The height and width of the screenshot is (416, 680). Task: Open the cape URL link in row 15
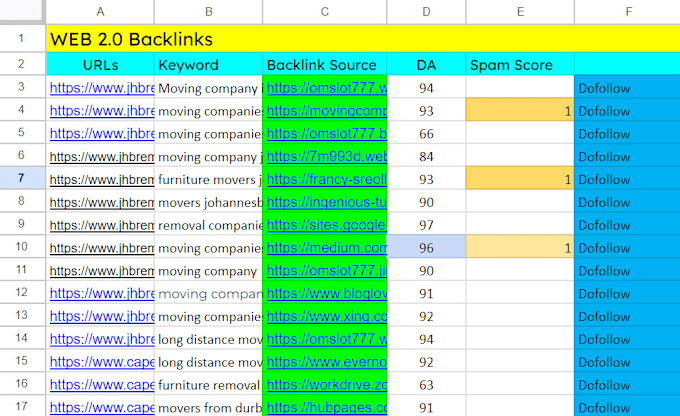pos(102,362)
